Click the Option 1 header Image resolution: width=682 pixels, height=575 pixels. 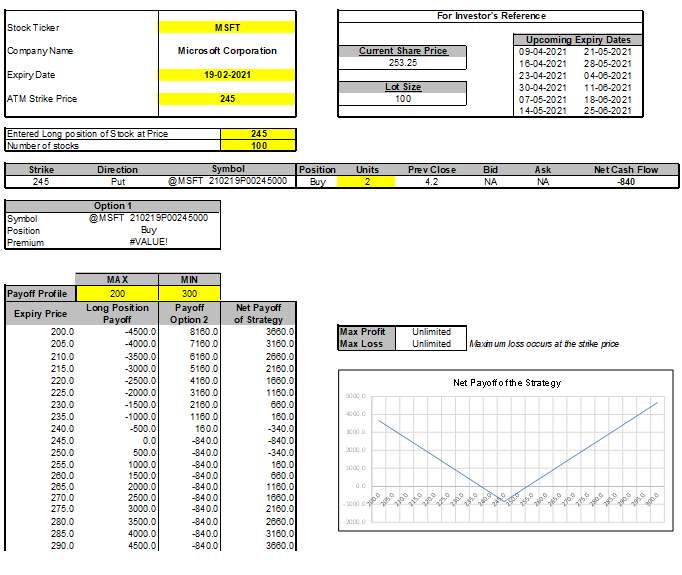coord(113,206)
